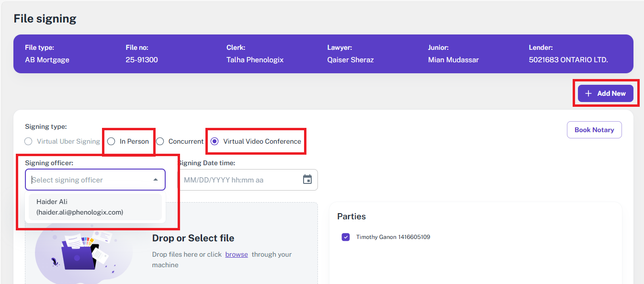Click the file number 25-91300
This screenshot has width=644, height=284.
click(142, 60)
